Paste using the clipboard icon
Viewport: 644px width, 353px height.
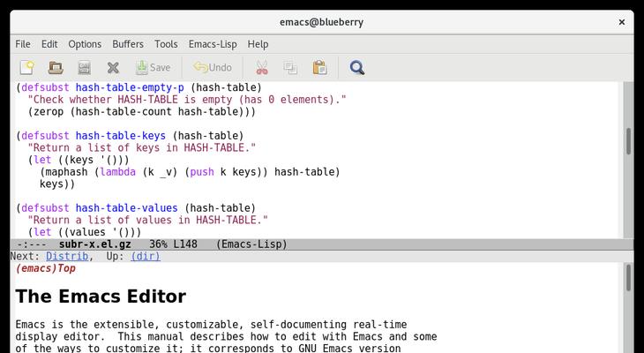click(319, 67)
